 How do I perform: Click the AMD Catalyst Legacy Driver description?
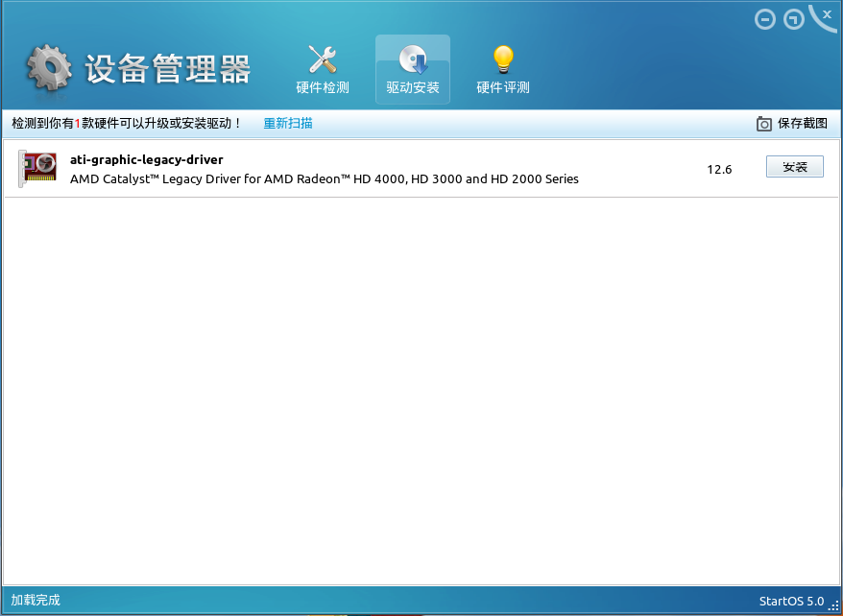(325, 178)
